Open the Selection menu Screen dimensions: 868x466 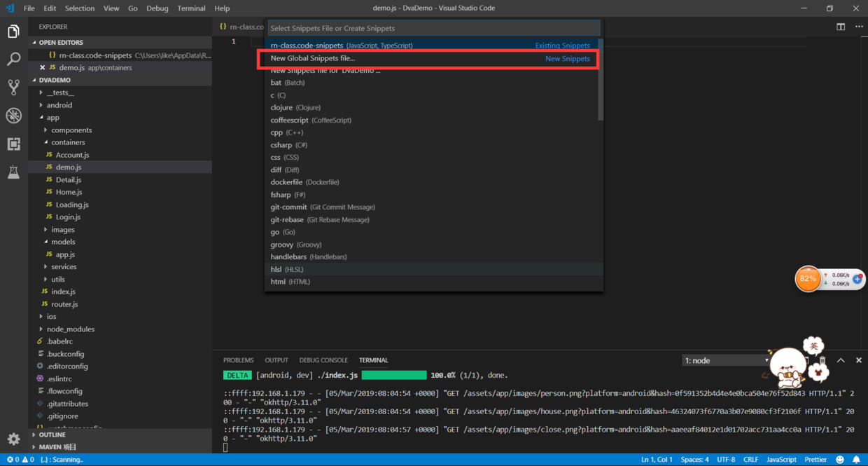coord(80,8)
